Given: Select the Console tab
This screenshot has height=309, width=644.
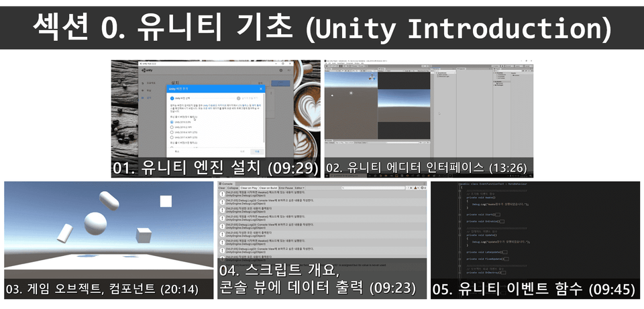Looking at the screenshot, I should point(227,184).
